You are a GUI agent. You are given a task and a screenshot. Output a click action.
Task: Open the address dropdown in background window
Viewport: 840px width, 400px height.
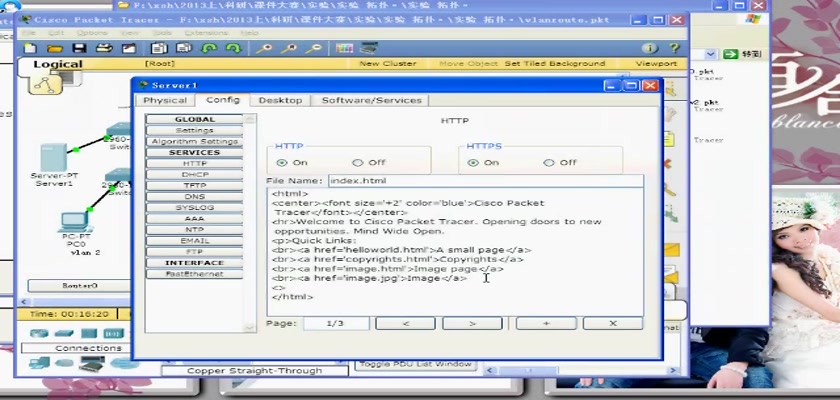coord(710,54)
